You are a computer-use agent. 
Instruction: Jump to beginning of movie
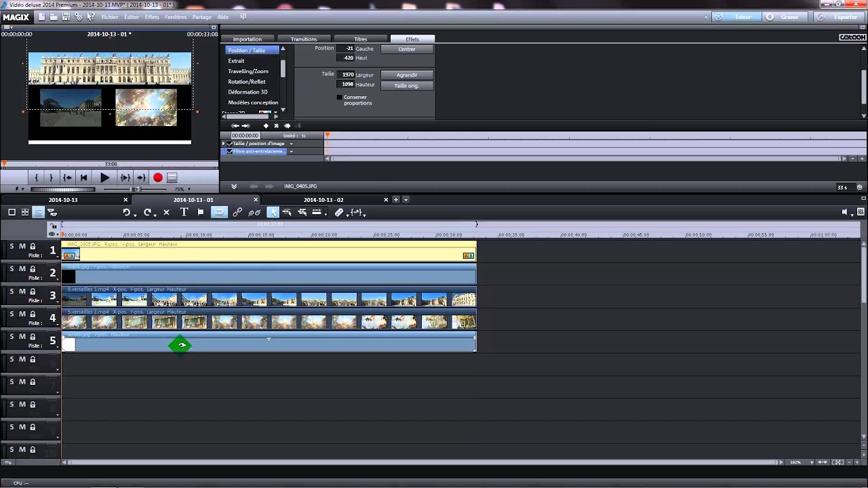[x=83, y=178]
